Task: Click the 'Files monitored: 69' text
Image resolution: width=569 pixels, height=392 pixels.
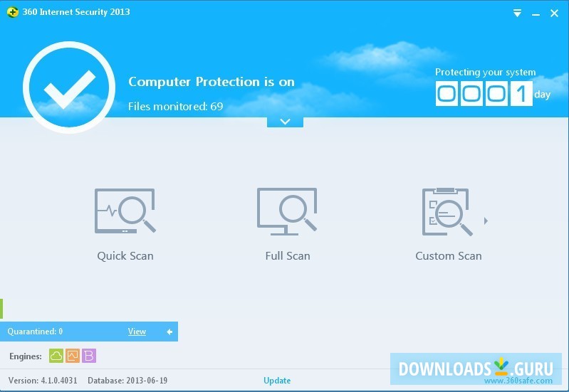Action: coord(176,106)
